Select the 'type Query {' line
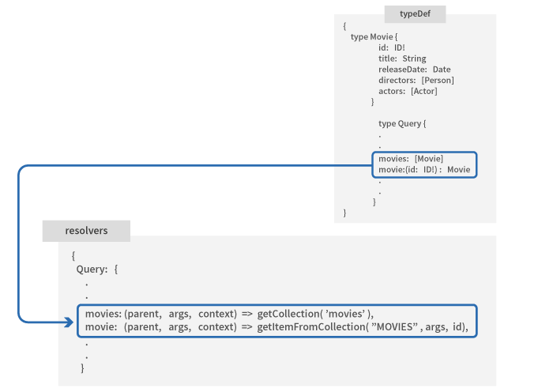The height and width of the screenshot is (392, 553). click(402, 124)
